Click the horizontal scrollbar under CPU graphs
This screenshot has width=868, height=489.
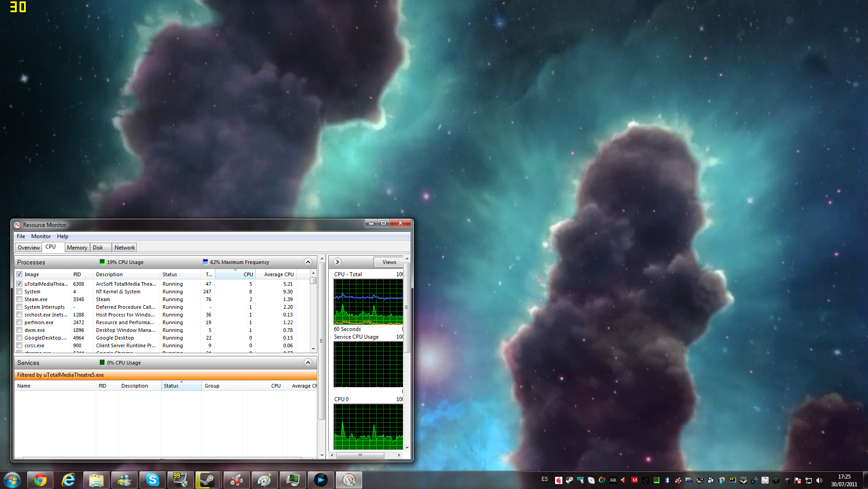(x=360, y=455)
